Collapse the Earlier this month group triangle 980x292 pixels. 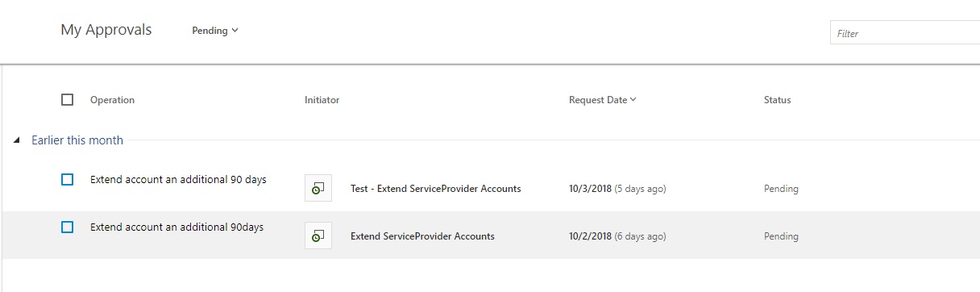[18, 140]
